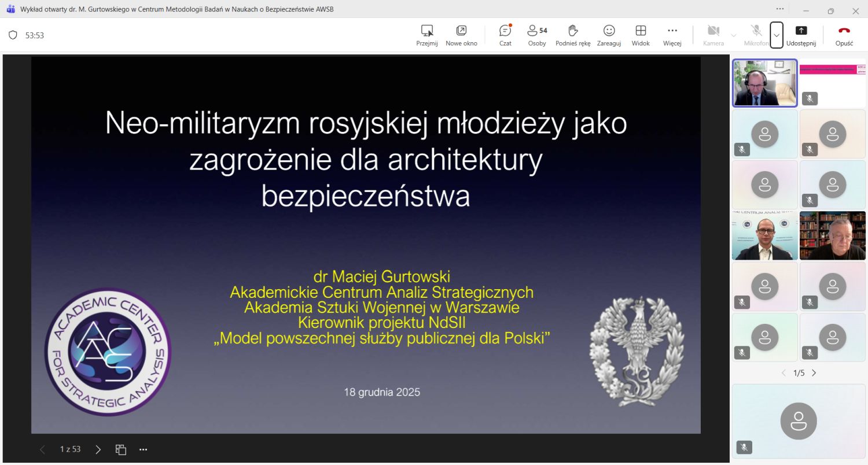Open the Więcej options menu
Viewport: 868px width, 465px height.
[x=672, y=35]
